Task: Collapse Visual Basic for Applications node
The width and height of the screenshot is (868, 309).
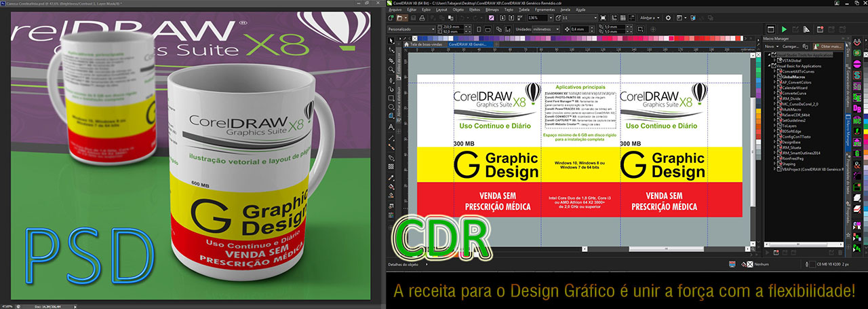Action: tap(769, 66)
